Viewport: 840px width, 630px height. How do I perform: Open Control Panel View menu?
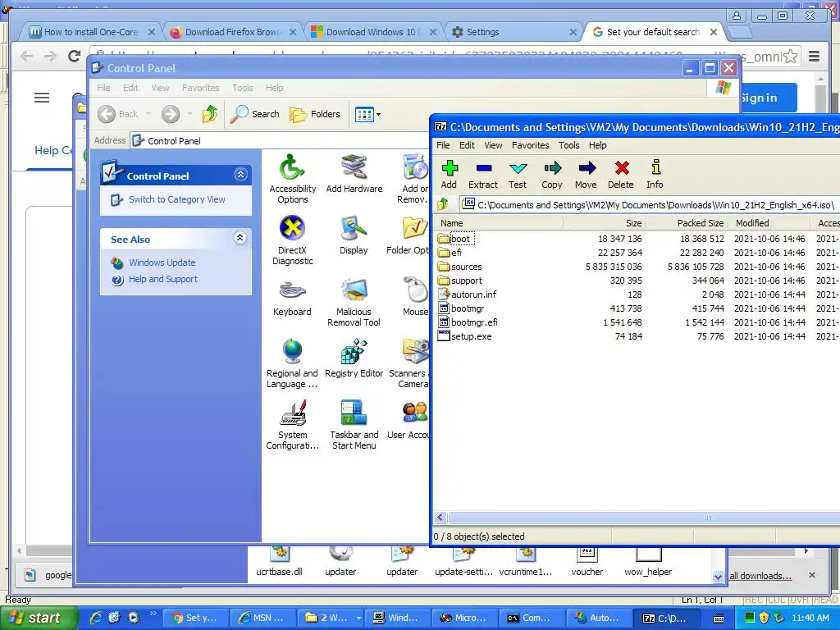[160, 88]
